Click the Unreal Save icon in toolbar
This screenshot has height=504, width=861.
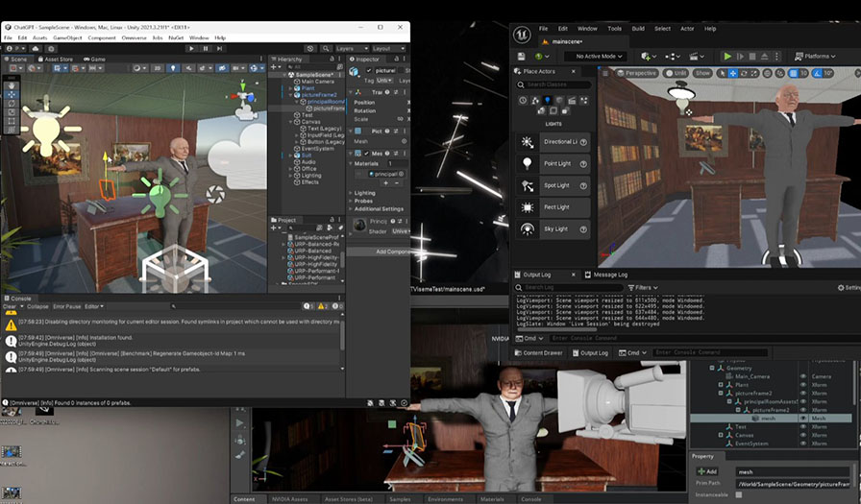[521, 57]
